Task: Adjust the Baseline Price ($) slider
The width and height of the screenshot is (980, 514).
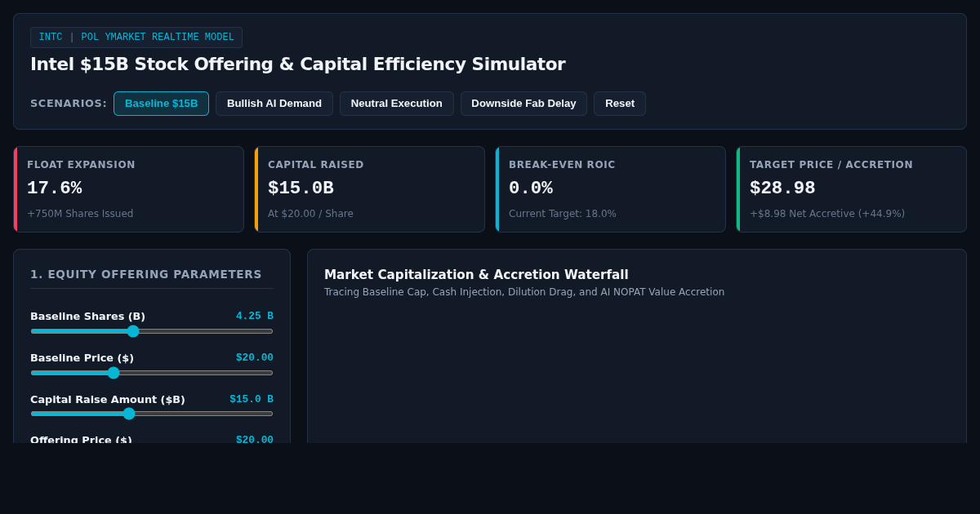Action: click(x=152, y=373)
